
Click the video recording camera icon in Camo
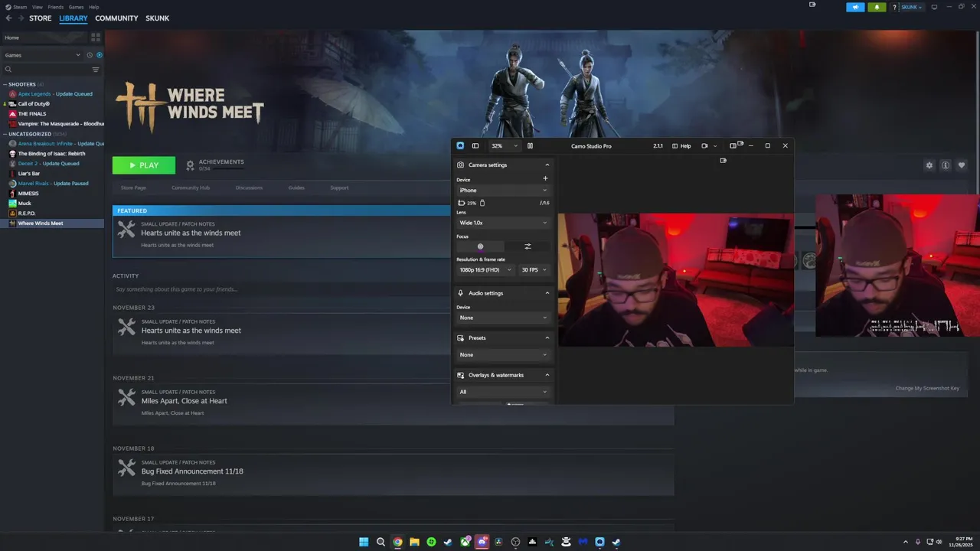pos(704,145)
